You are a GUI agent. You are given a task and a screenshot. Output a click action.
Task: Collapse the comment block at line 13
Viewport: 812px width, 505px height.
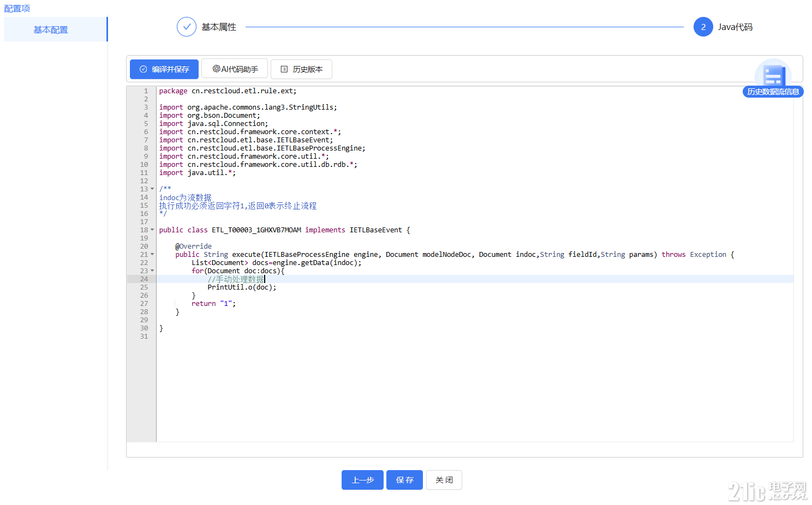(x=152, y=189)
